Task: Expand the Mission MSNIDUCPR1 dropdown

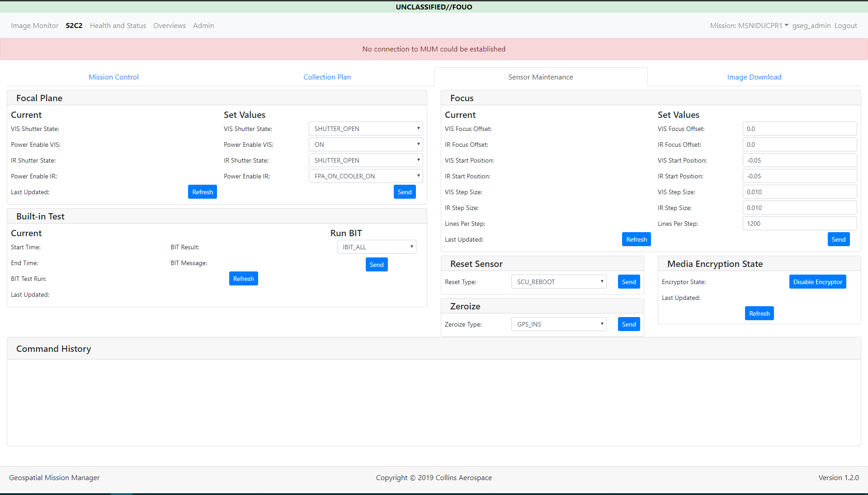Action: coord(749,25)
